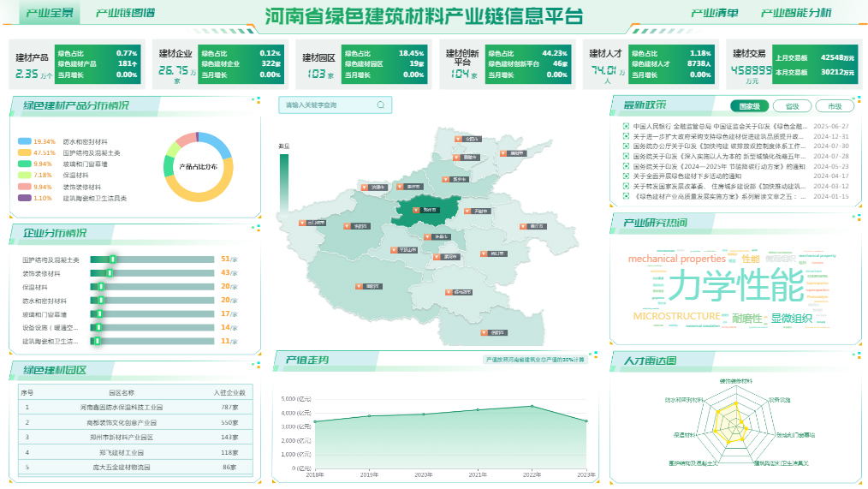Image resolution: width=868 pixels, height=489 pixels.
Task: Open the 2025-06-27 中国人民银行 policy link
Action: 717,126
